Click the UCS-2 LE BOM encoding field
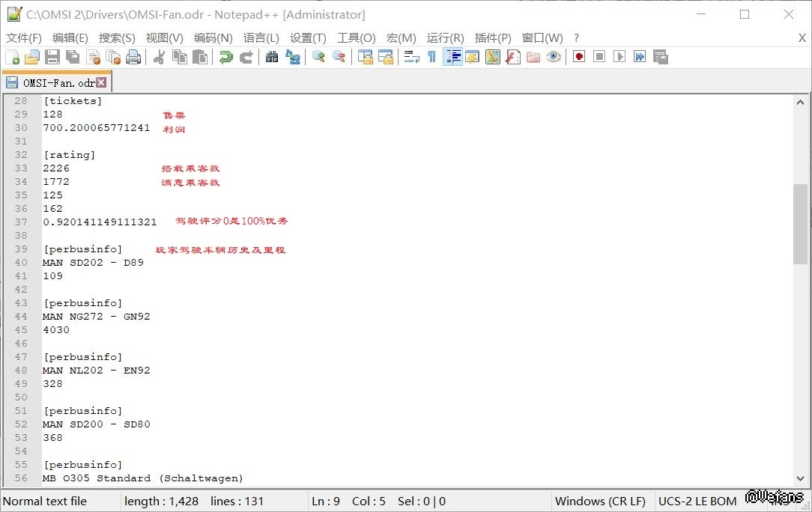Screen dimensions: 812x512 pos(697,501)
